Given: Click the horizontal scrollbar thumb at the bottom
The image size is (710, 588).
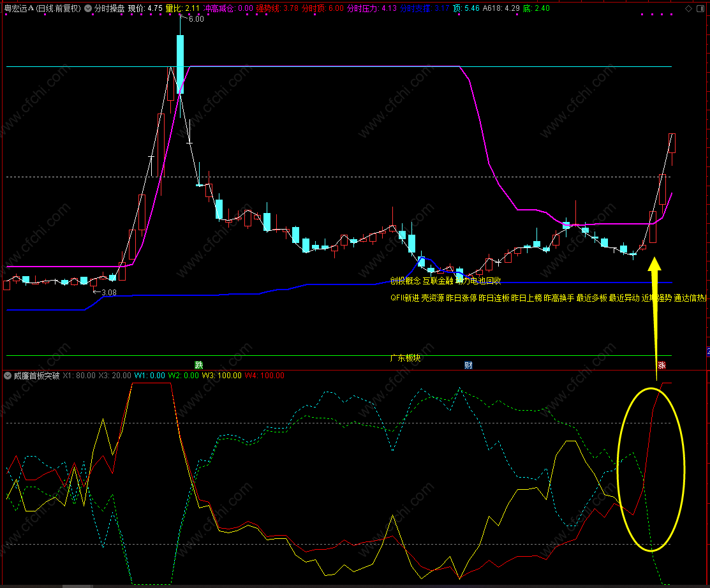Looking at the screenshot, I should [77, 586].
